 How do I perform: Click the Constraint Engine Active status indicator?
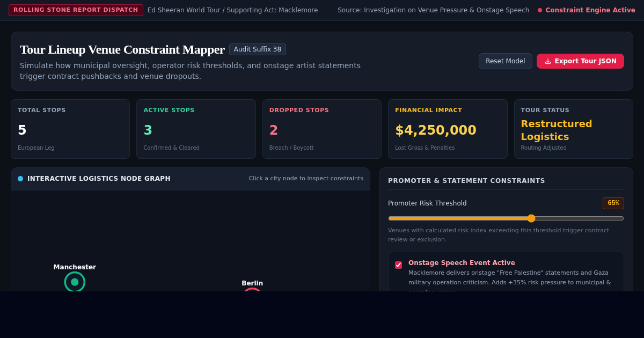[x=586, y=10]
